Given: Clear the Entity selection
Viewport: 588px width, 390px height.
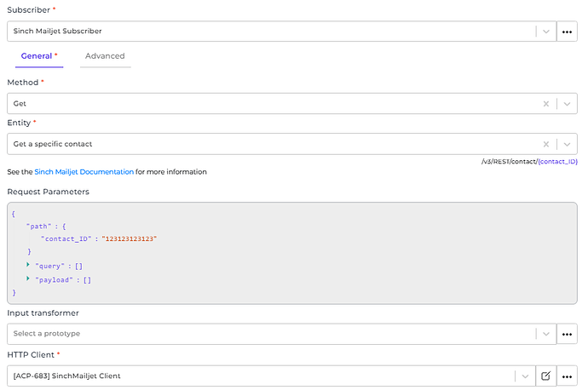Looking at the screenshot, I should coord(546,144).
